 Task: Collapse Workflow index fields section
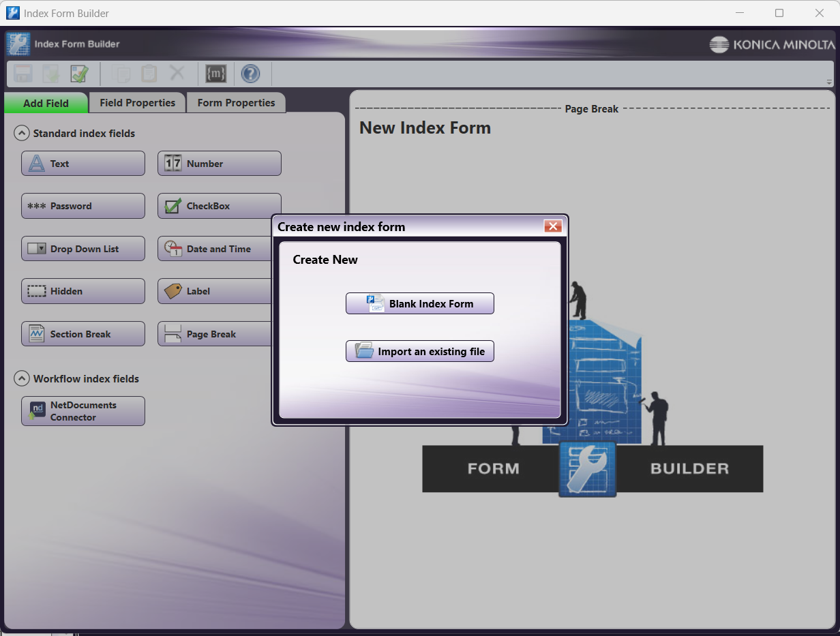coord(22,378)
